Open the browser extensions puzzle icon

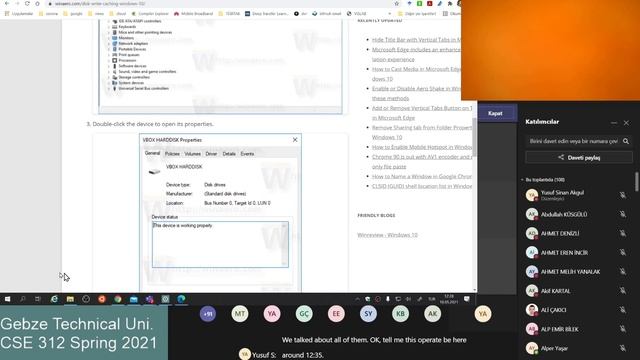pos(450,4)
